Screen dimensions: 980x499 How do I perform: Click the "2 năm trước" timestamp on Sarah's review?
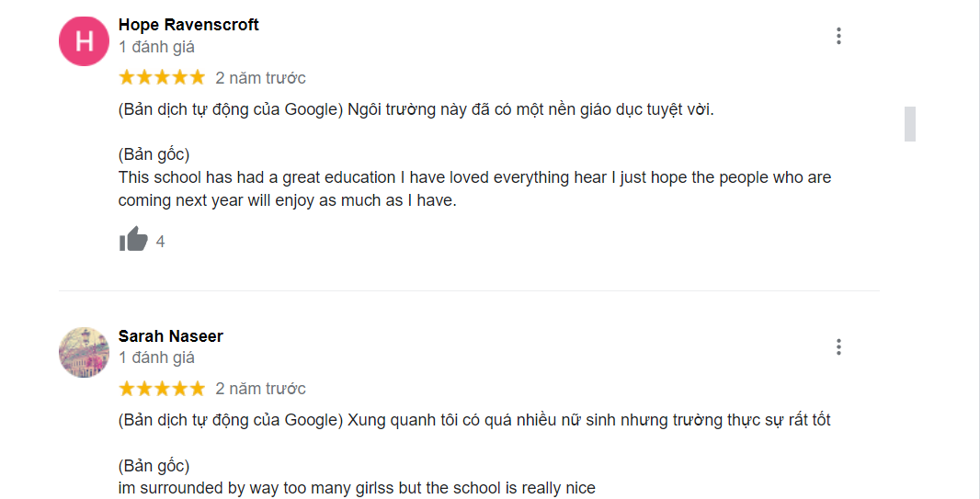260,388
